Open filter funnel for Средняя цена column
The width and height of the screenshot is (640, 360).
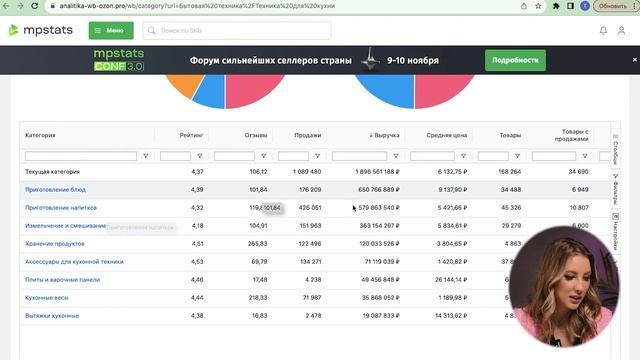(464, 156)
